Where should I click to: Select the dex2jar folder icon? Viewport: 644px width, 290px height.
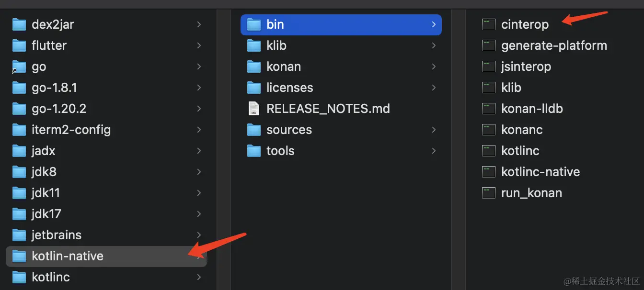(x=19, y=24)
